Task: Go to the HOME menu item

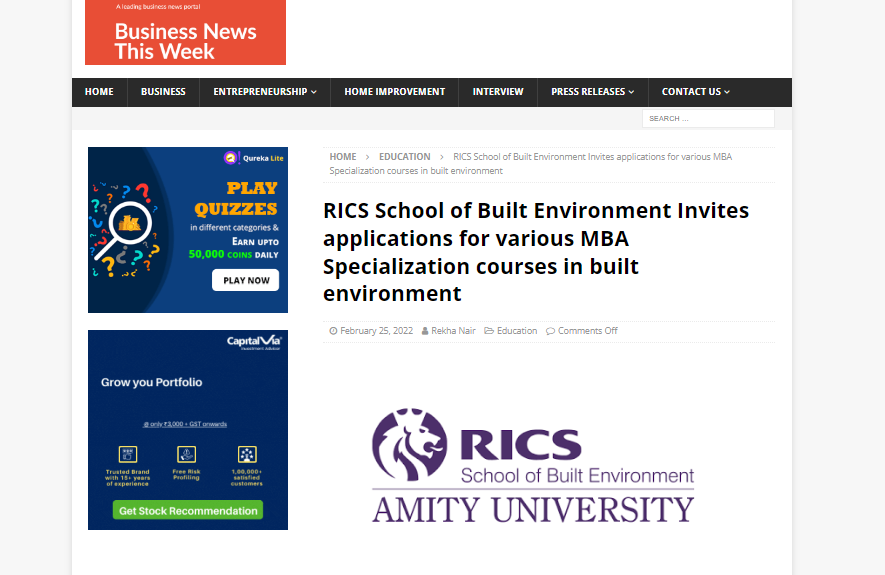Action: 99,92
